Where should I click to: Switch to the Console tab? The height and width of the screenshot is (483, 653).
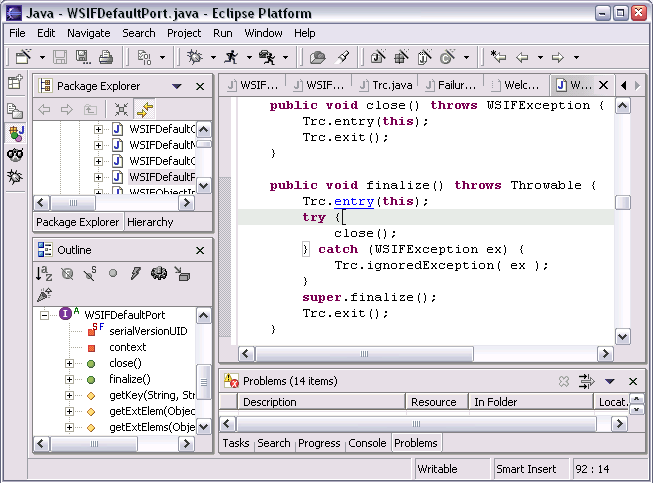click(x=367, y=443)
